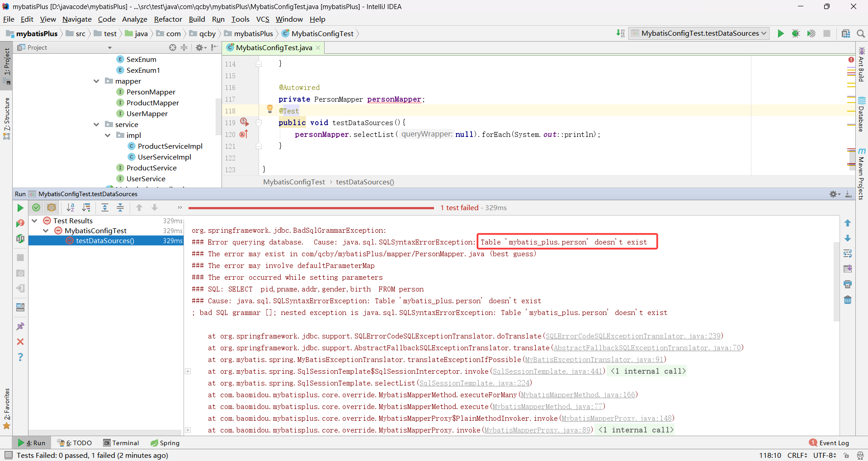Open the Event Log
The height and width of the screenshot is (461, 868).
click(x=830, y=443)
